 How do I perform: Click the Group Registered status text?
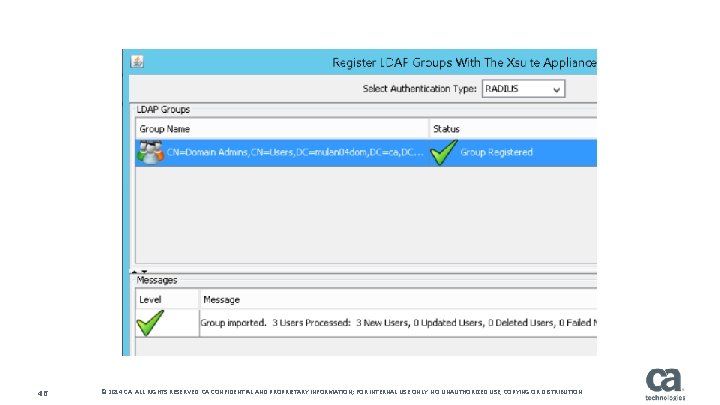point(496,152)
